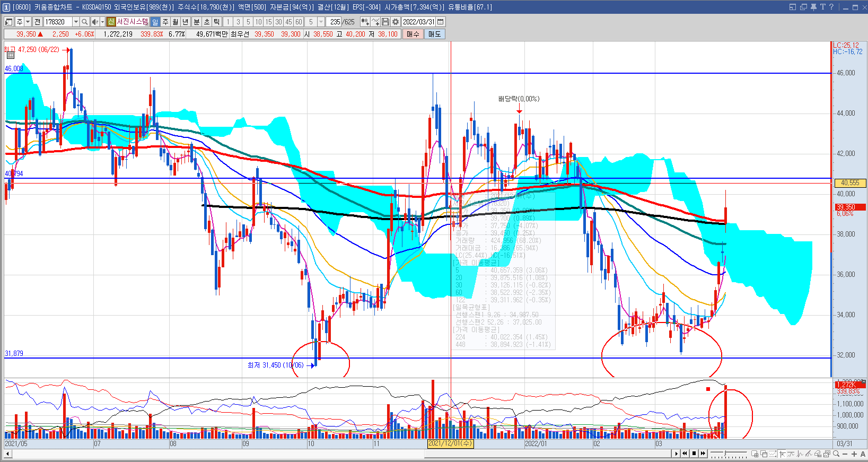Click the speaker sound alert icon

point(95,22)
